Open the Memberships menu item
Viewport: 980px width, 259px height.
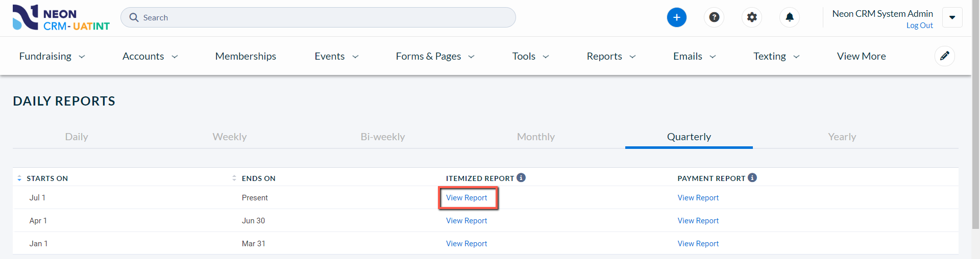pyautogui.click(x=246, y=56)
